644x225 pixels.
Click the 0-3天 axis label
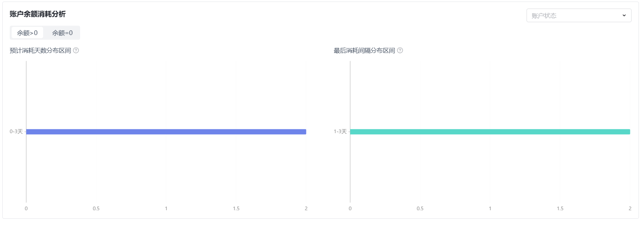(x=16, y=132)
